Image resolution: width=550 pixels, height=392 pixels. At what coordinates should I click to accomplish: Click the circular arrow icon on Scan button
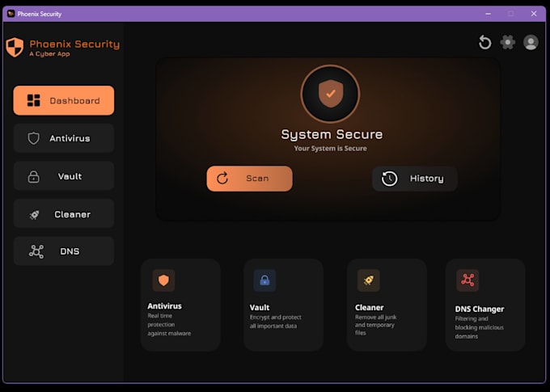click(222, 179)
